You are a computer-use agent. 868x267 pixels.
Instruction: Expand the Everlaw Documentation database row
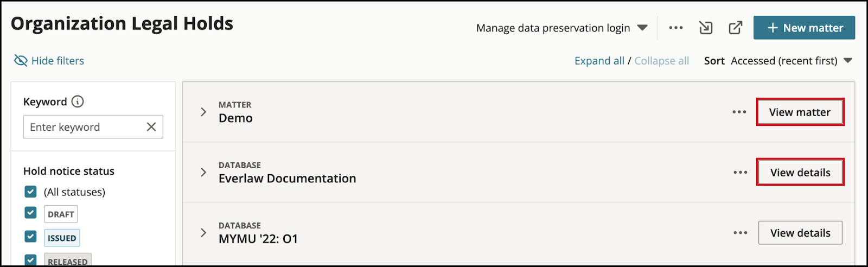pos(203,172)
